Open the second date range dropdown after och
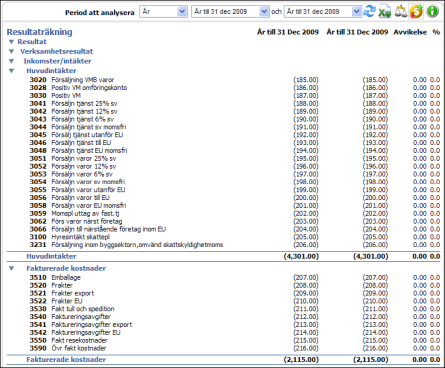This screenshot has width=445, height=368. coord(323,12)
